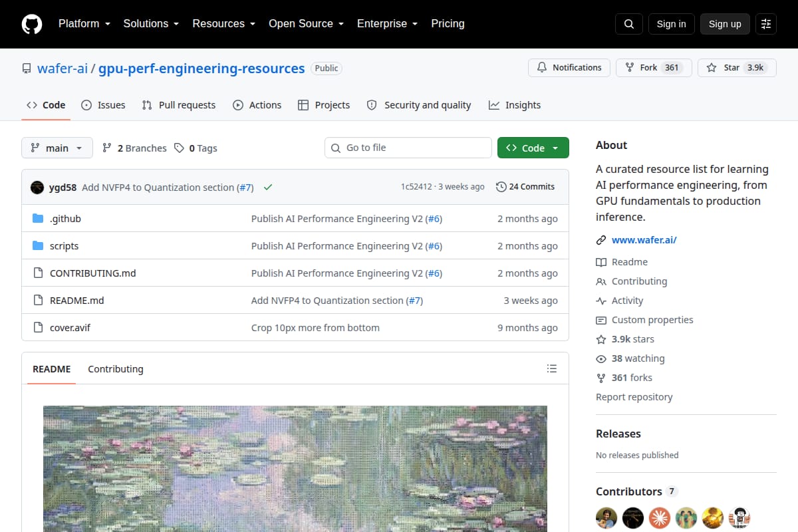Open commit hash 1c52412

pyautogui.click(x=416, y=187)
